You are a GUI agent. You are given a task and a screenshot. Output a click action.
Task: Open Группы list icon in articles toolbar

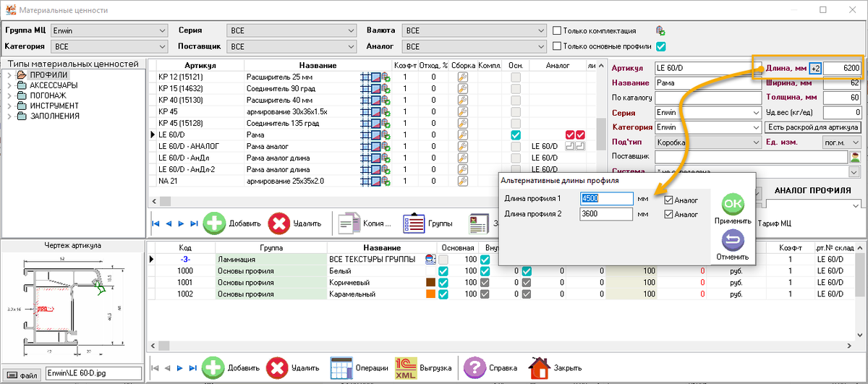tap(414, 223)
